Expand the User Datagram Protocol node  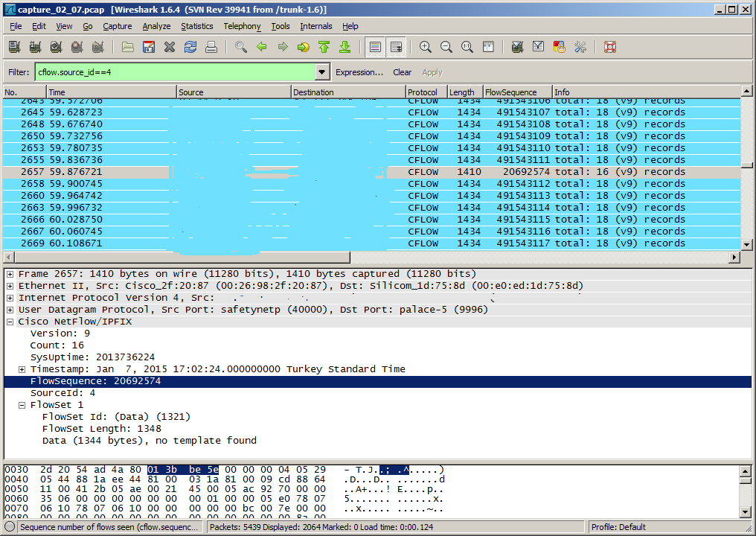click(10, 310)
